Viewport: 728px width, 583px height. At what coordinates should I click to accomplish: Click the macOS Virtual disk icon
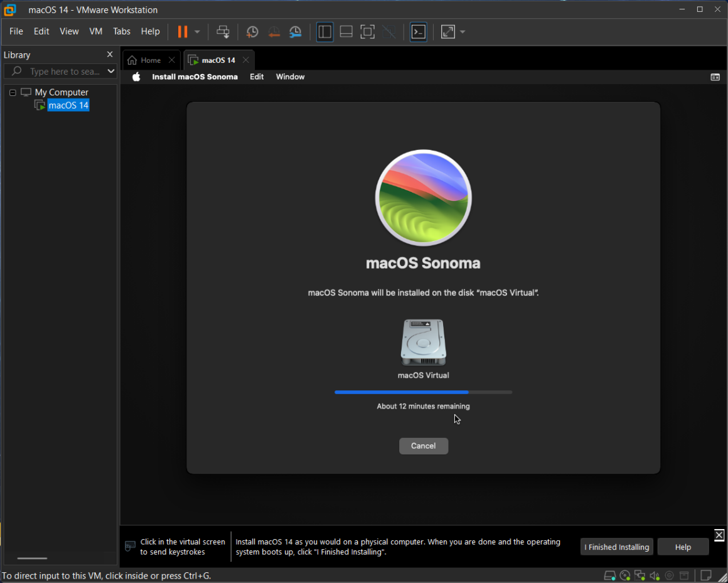click(424, 343)
